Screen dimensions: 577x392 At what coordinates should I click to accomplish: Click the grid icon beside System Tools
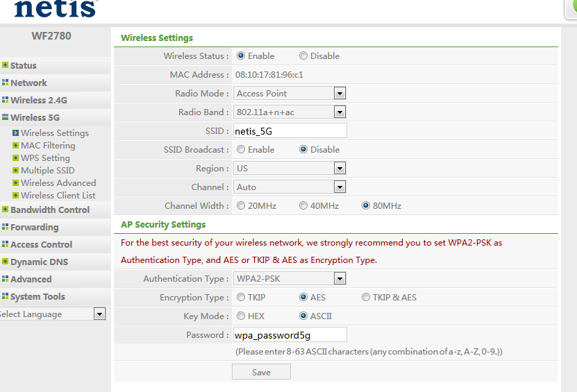coord(5,296)
